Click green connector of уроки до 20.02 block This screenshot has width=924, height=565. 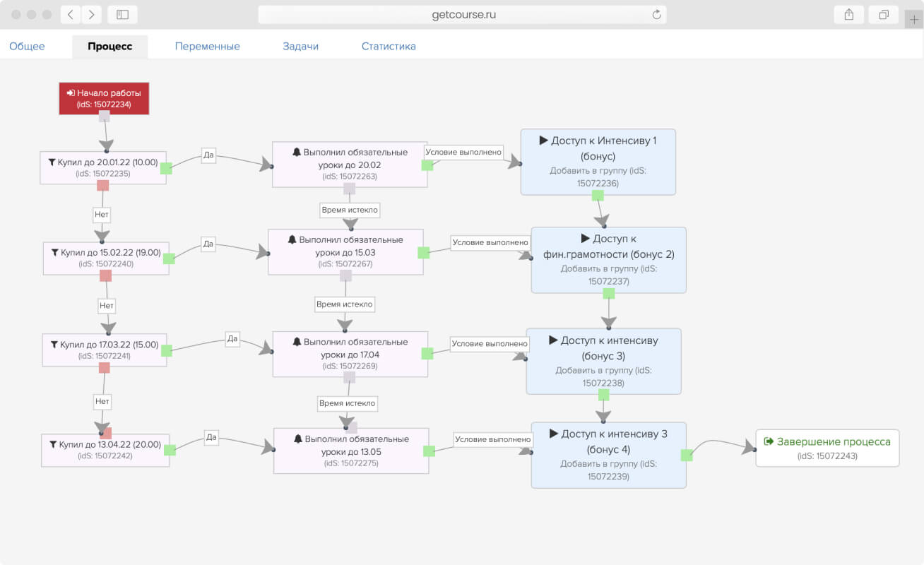tap(427, 165)
